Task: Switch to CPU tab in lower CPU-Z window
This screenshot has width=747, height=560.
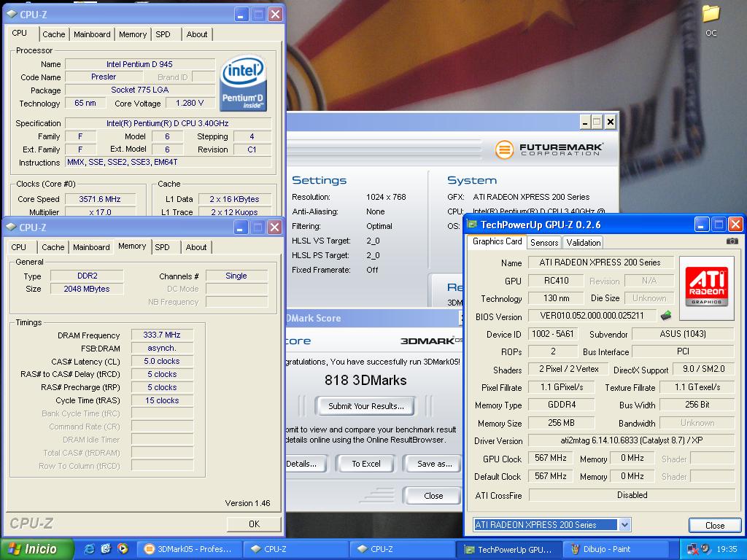Action: tap(18, 247)
